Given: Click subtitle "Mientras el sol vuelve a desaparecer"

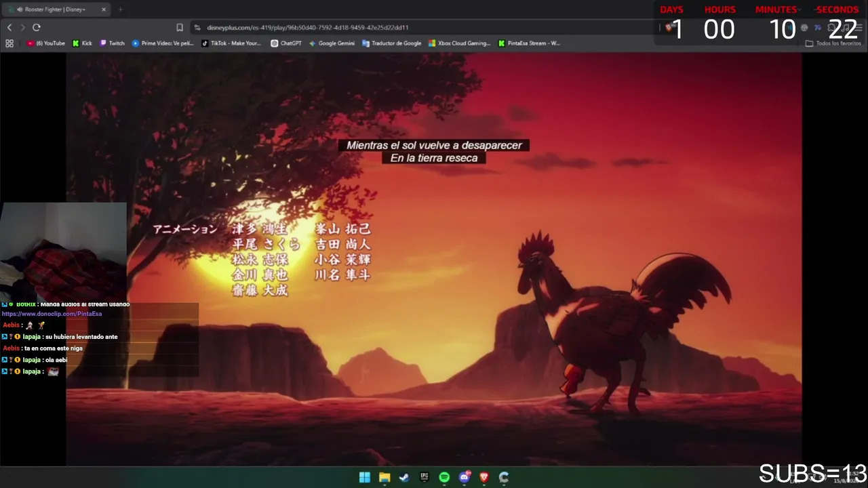Looking at the screenshot, I should [434, 145].
